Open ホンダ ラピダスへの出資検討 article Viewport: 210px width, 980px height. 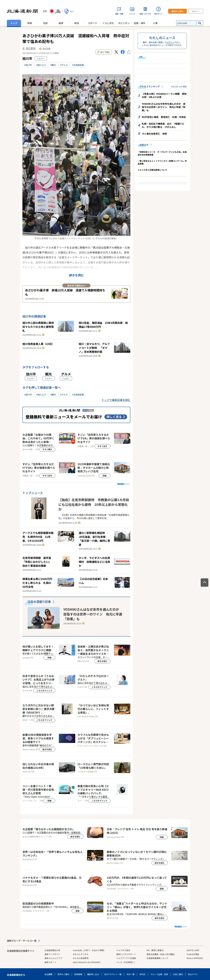(95, 562)
